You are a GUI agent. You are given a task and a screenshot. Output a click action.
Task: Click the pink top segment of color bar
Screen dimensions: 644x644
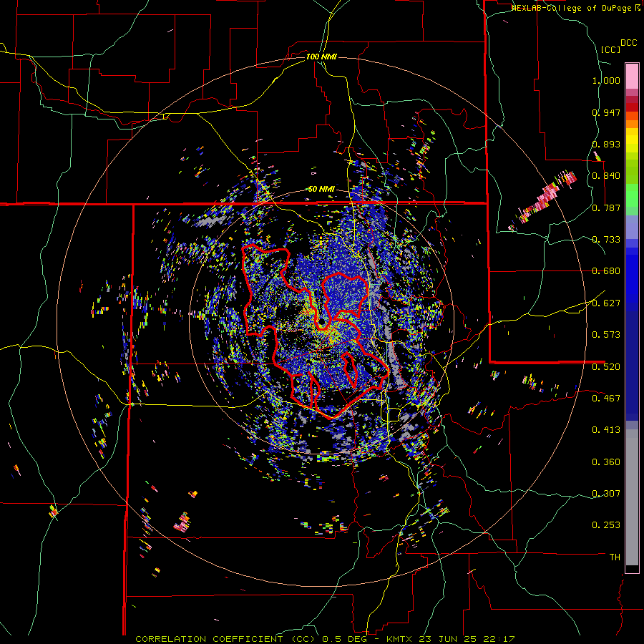pos(632,76)
